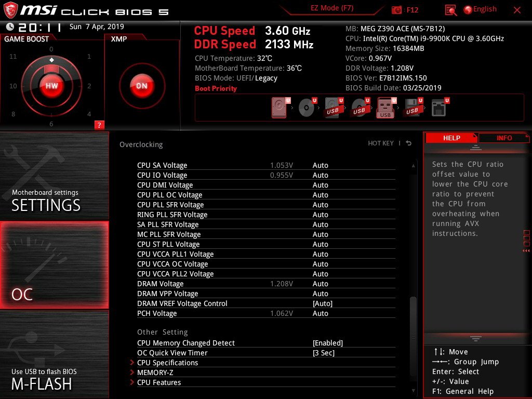Screen dimensions: 532x399
Task: Select the highlighted USB key boot device
Action: point(386,108)
